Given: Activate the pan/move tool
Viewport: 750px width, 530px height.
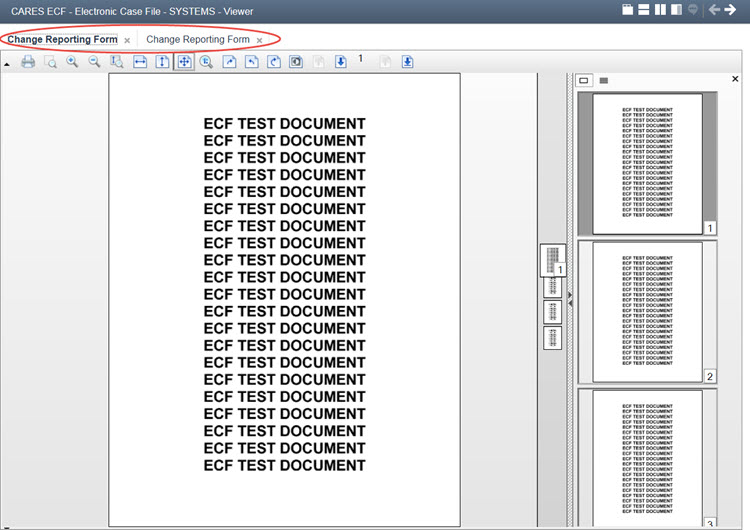Looking at the screenshot, I should [184, 62].
